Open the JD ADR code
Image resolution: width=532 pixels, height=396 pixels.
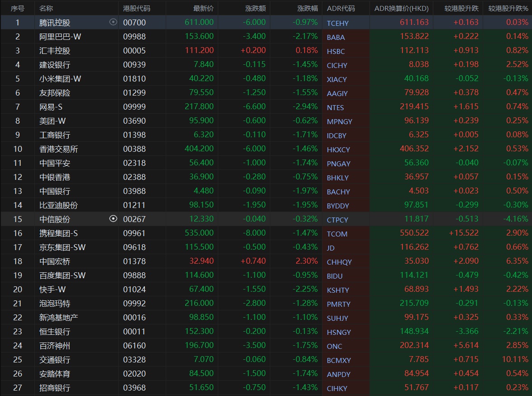point(331,248)
